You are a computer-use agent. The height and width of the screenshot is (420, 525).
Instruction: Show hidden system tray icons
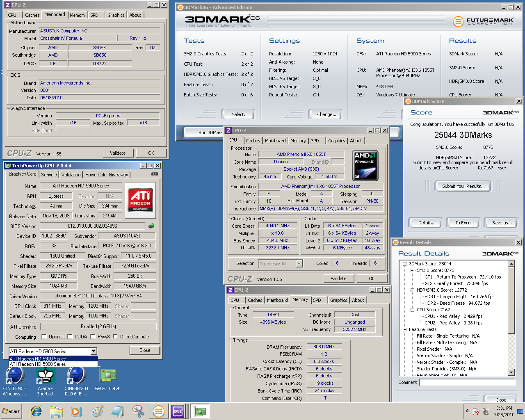tap(467, 411)
